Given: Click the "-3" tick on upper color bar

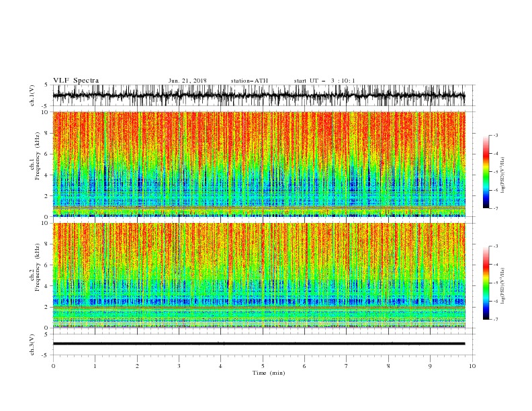Looking at the screenshot, I should [496, 135].
